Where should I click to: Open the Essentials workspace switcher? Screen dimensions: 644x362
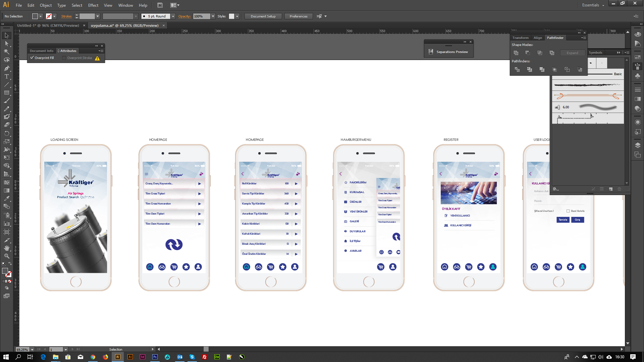click(x=593, y=5)
